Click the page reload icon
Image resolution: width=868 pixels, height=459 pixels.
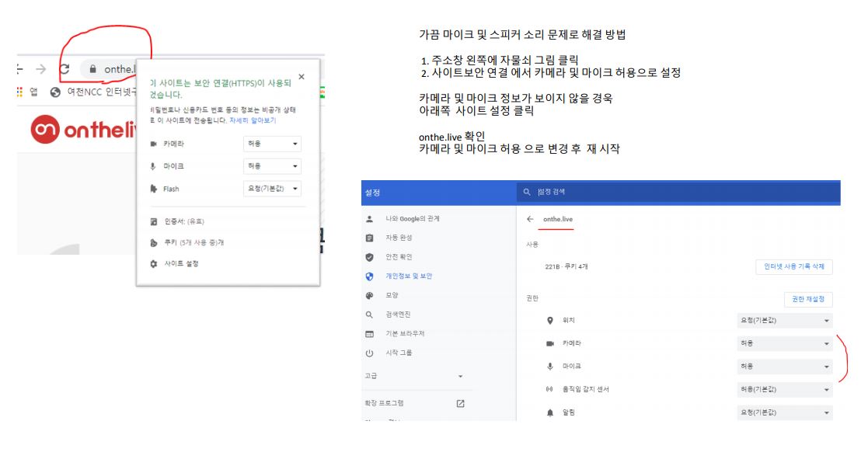tap(64, 69)
